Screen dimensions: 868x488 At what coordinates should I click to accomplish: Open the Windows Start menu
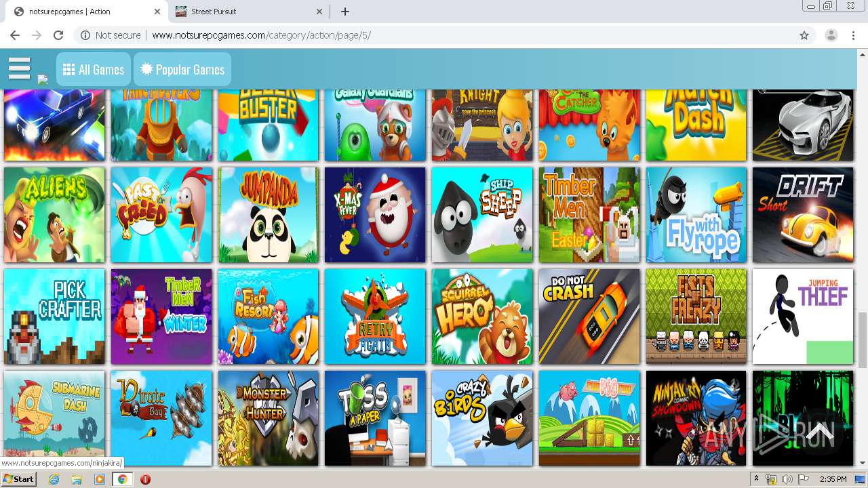click(19, 479)
